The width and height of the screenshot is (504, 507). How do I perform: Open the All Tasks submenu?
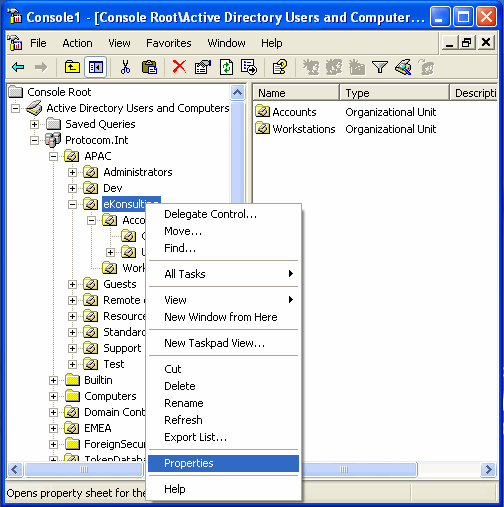tap(223, 274)
